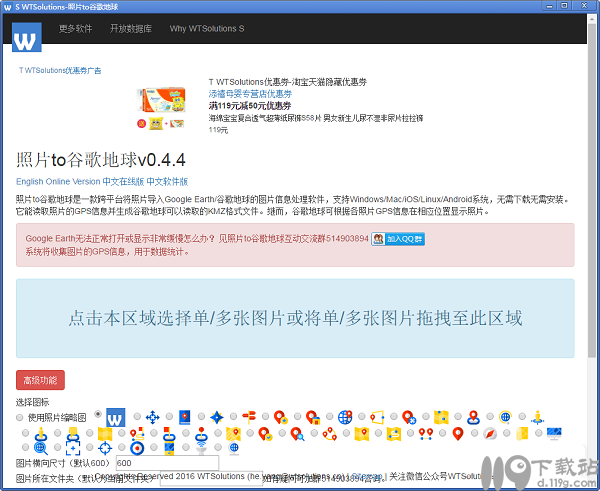This screenshot has width=600, height=491.
Task: Pick the blue globe with red pin icon
Action: coord(345,417)
